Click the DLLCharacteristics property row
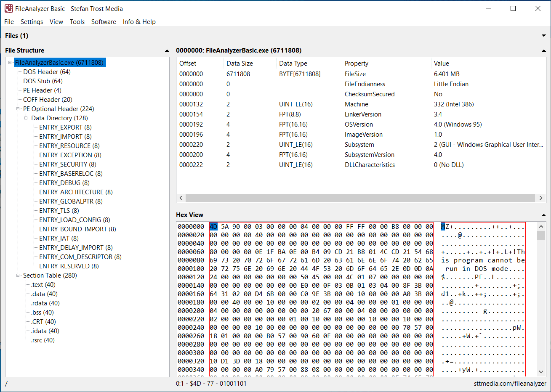This screenshot has height=392, width=551. [361, 165]
